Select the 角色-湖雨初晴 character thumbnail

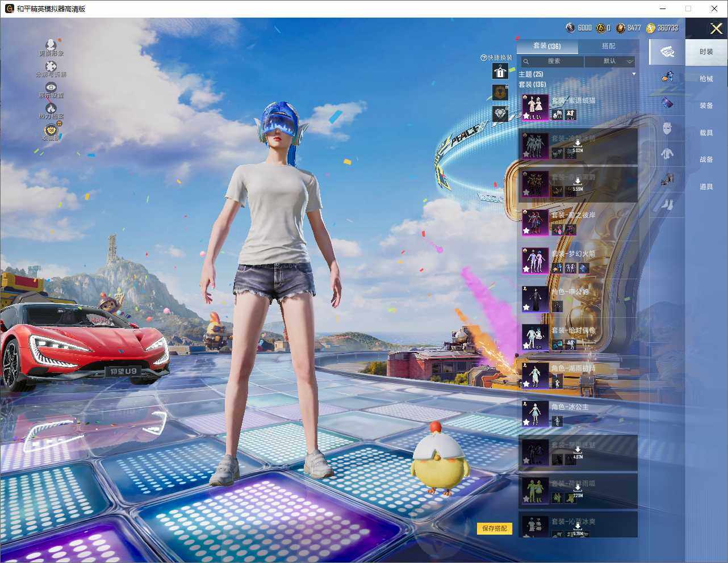tap(535, 376)
